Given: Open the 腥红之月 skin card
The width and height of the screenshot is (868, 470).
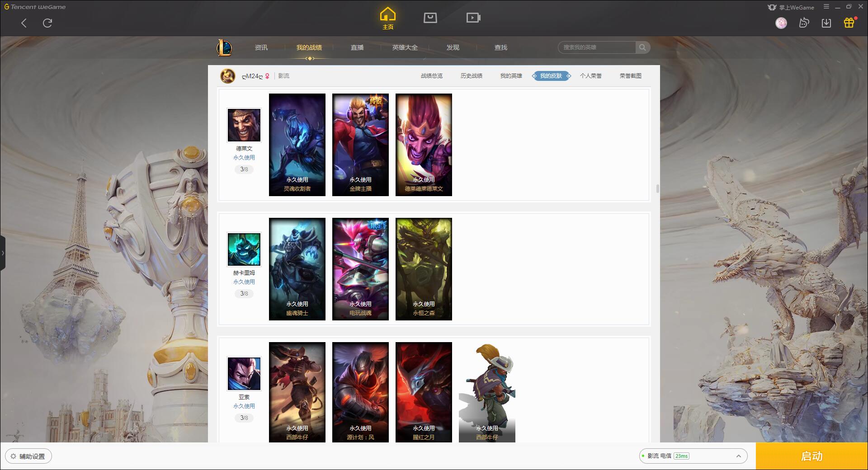Looking at the screenshot, I should click(x=424, y=392).
